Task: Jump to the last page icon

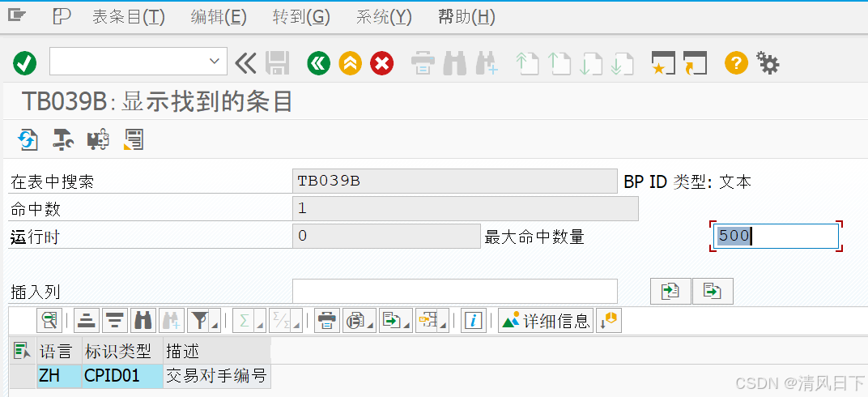Action: 622,63
